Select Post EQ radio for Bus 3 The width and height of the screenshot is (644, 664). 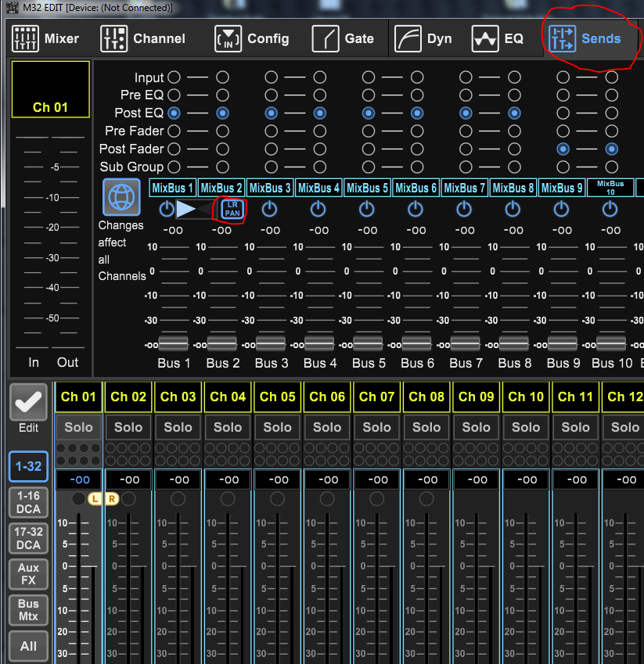click(x=272, y=113)
